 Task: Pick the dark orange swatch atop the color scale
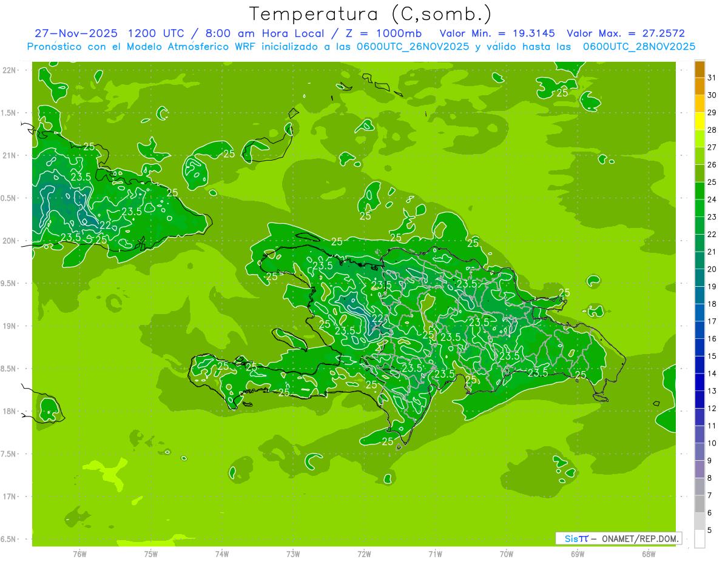699,70
